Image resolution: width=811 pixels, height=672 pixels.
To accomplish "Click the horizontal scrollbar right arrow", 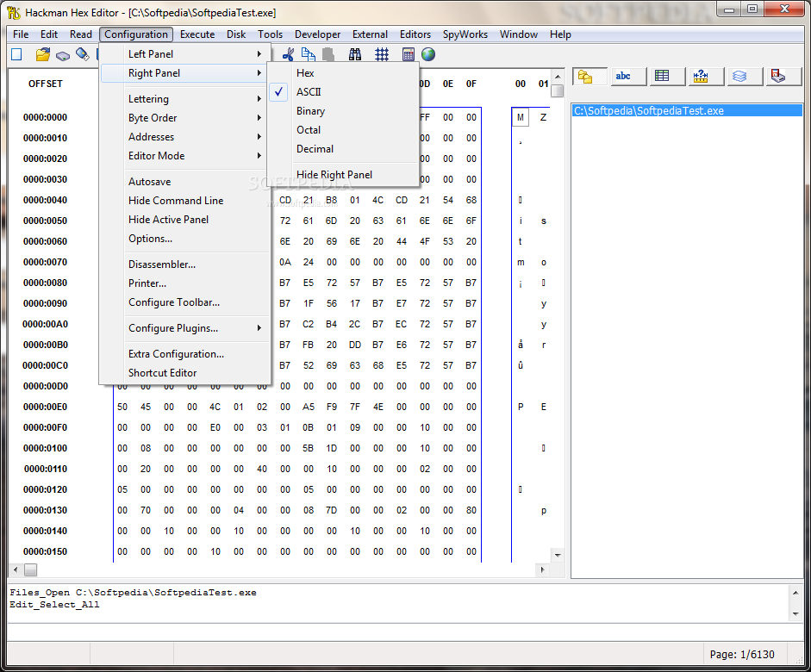I will (x=542, y=569).
